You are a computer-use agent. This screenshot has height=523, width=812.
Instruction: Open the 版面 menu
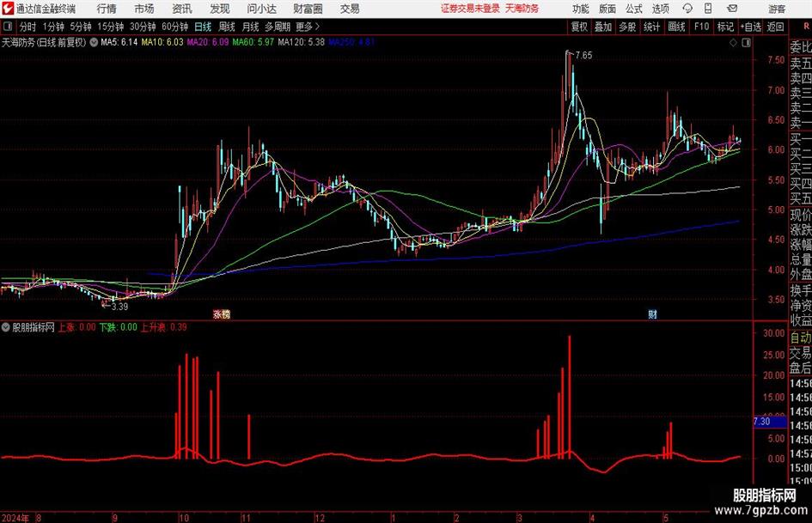pos(607,9)
